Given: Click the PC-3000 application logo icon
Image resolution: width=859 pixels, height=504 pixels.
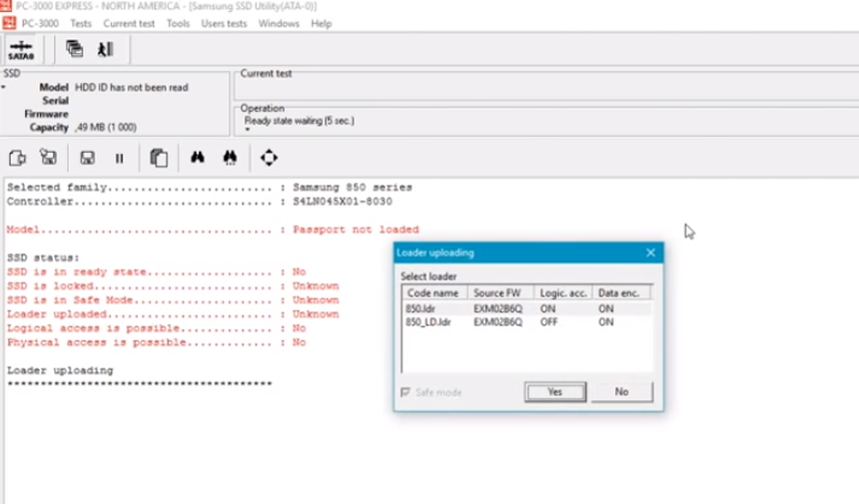Looking at the screenshot, I should pyautogui.click(x=9, y=23).
